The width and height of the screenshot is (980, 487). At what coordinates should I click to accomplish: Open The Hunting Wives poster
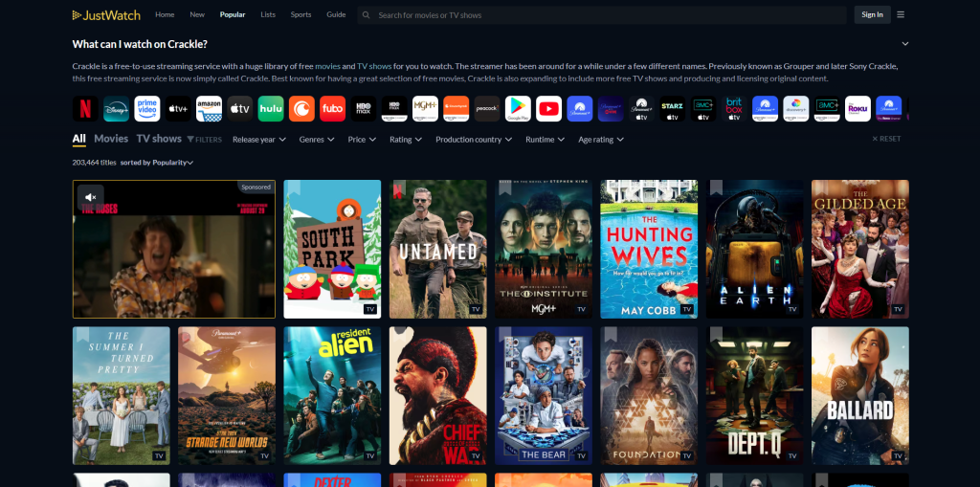point(650,250)
